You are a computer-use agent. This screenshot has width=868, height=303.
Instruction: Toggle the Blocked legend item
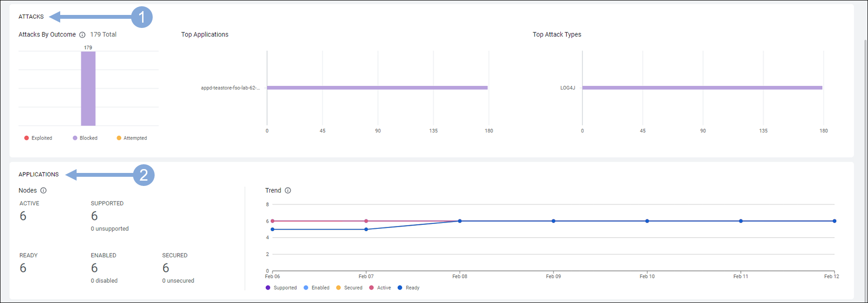(x=85, y=138)
